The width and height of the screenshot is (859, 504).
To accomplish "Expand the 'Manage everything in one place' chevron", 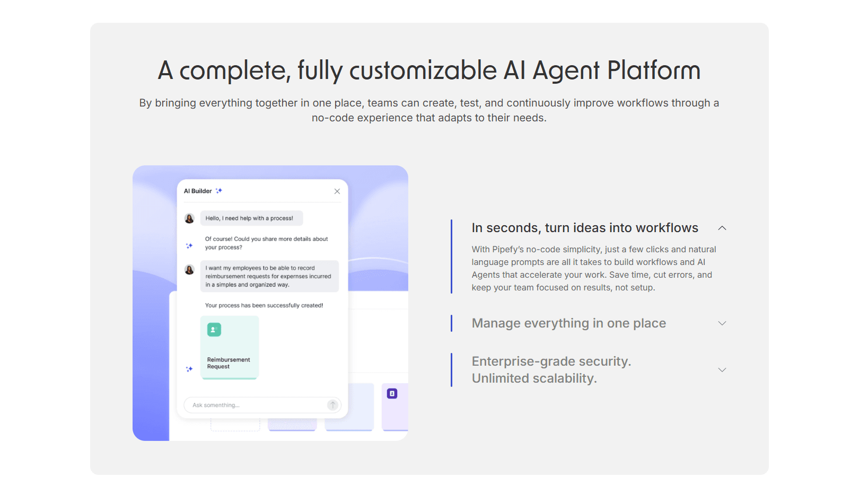I will point(722,323).
